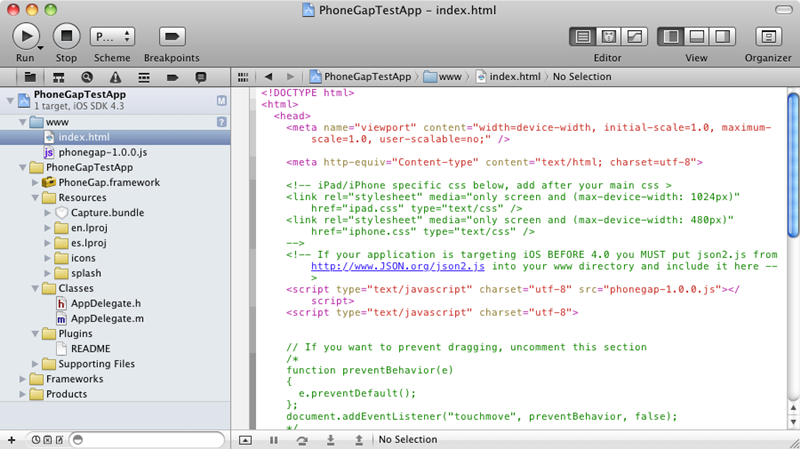
Task: Expand PhoneGap.framework
Action: [x=35, y=183]
